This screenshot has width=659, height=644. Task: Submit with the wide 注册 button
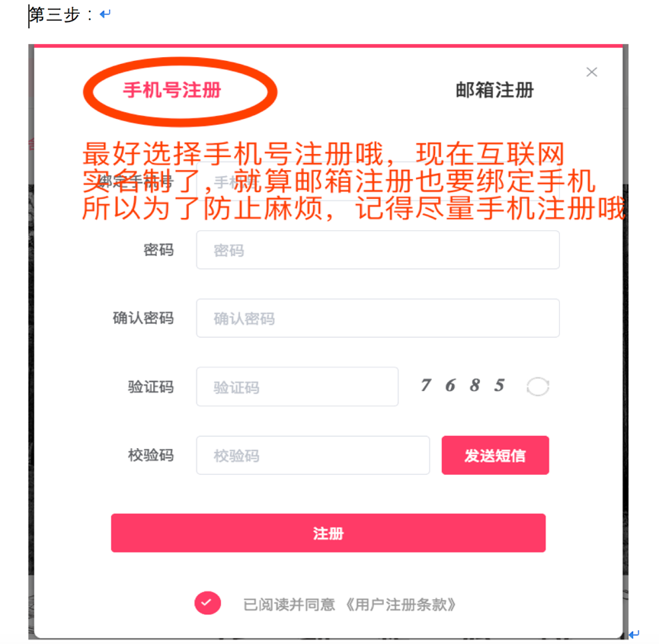328,533
